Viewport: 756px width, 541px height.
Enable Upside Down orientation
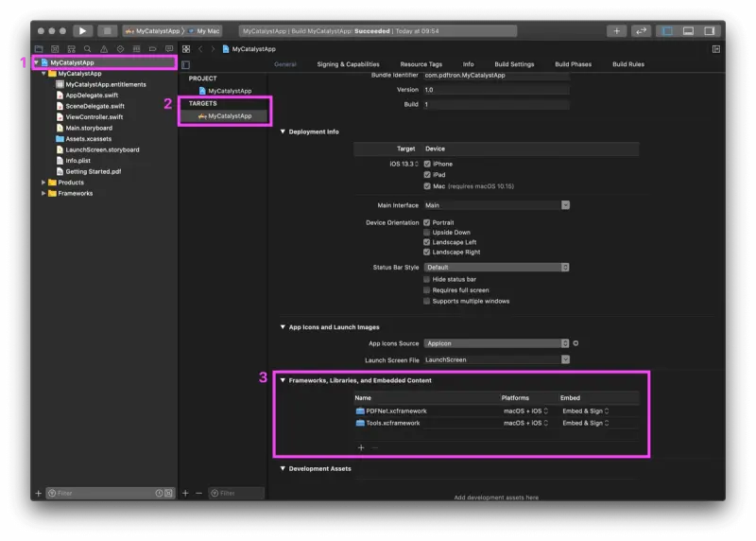point(427,232)
